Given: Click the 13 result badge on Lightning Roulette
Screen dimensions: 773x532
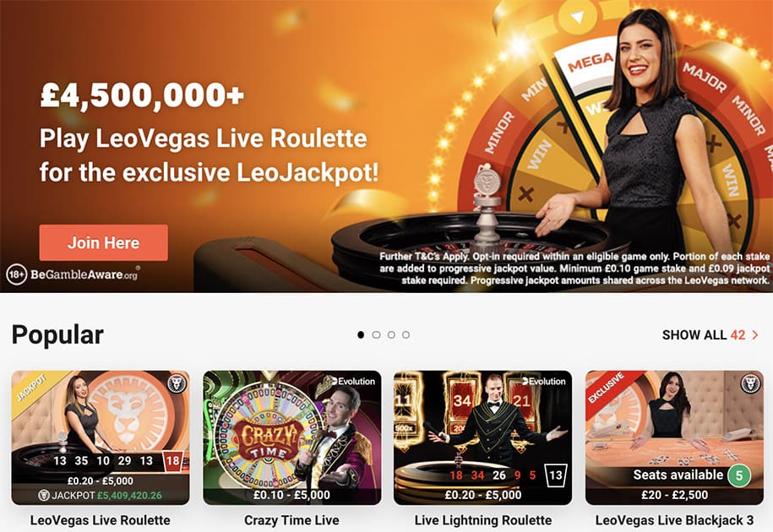Looking at the screenshot, I should tap(556, 475).
